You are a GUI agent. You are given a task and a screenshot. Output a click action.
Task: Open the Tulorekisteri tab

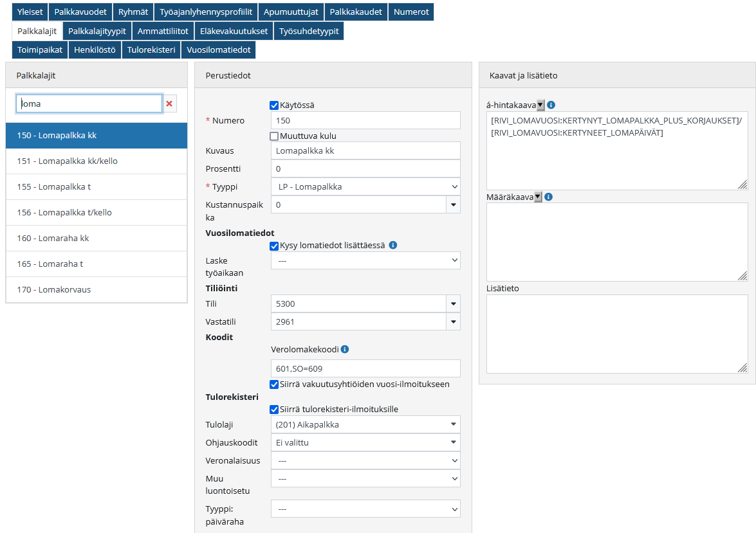(x=151, y=50)
